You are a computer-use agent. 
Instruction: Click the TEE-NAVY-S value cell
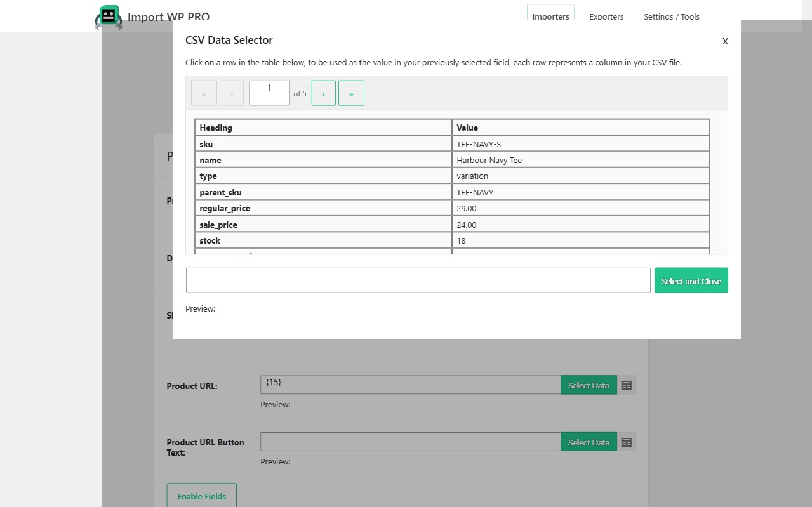(580, 144)
